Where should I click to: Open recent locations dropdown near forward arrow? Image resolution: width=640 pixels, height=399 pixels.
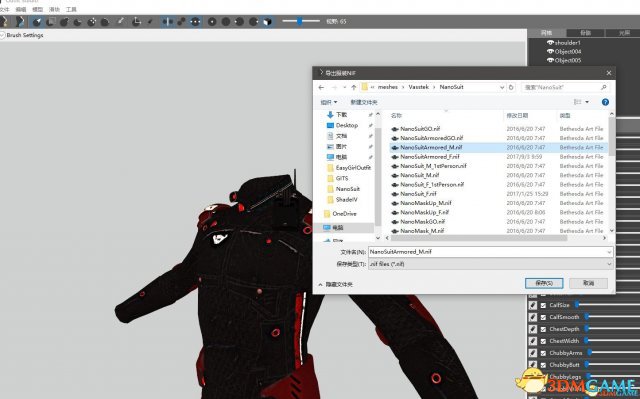pyautogui.click(x=344, y=87)
